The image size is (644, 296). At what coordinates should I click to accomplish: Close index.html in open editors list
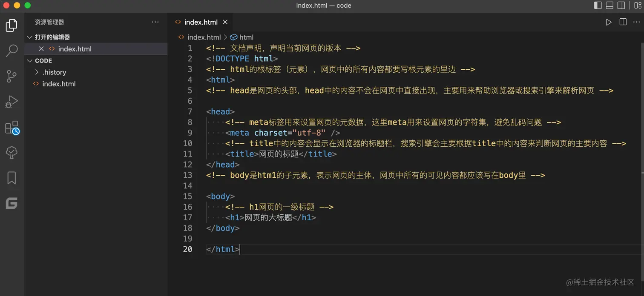click(41, 49)
